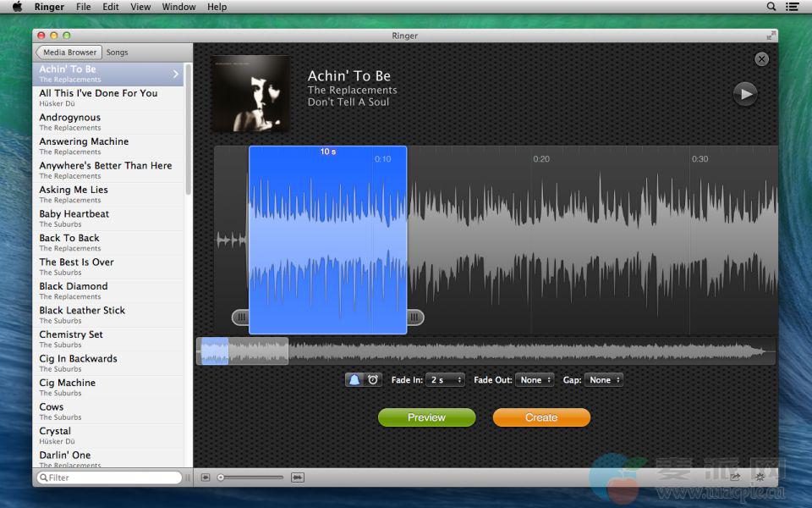The width and height of the screenshot is (812, 508).
Task: Open the Gap dropdown
Action: (x=604, y=380)
